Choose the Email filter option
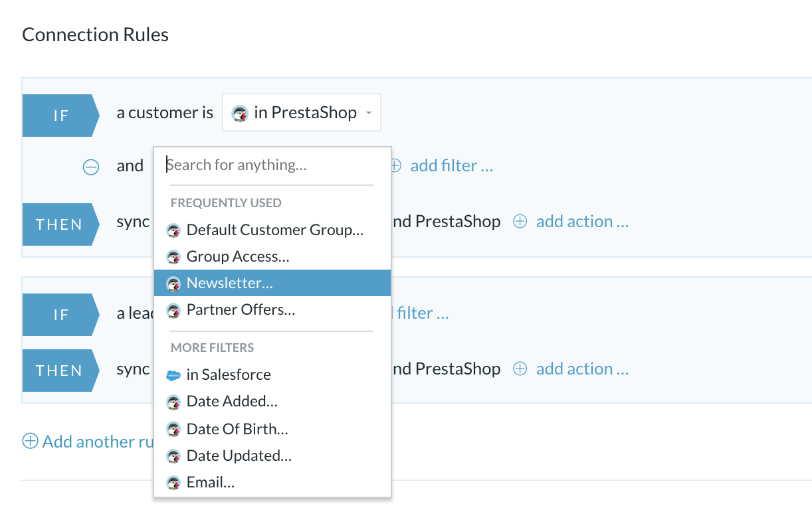Screen dimensions: 812x506 click(x=272, y=482)
